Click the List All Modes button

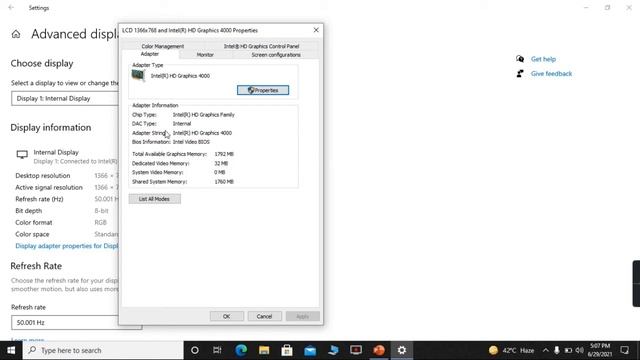(x=154, y=199)
